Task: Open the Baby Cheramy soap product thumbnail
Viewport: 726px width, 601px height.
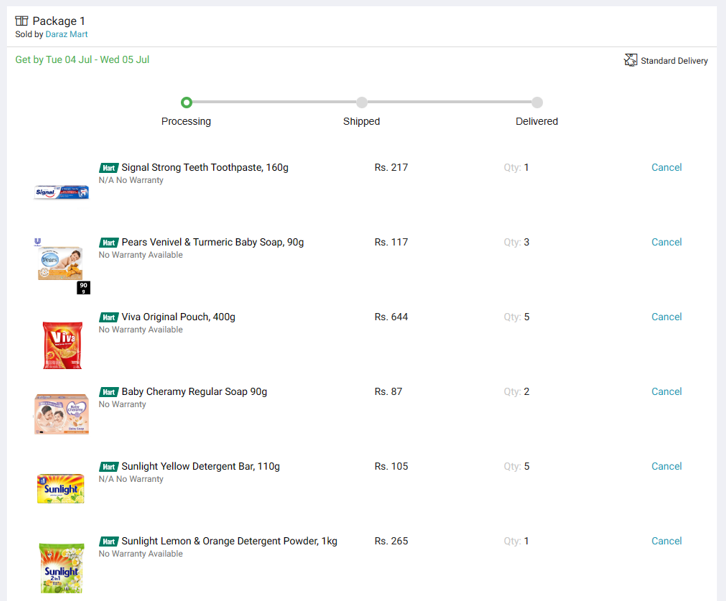Action: pyautogui.click(x=61, y=414)
